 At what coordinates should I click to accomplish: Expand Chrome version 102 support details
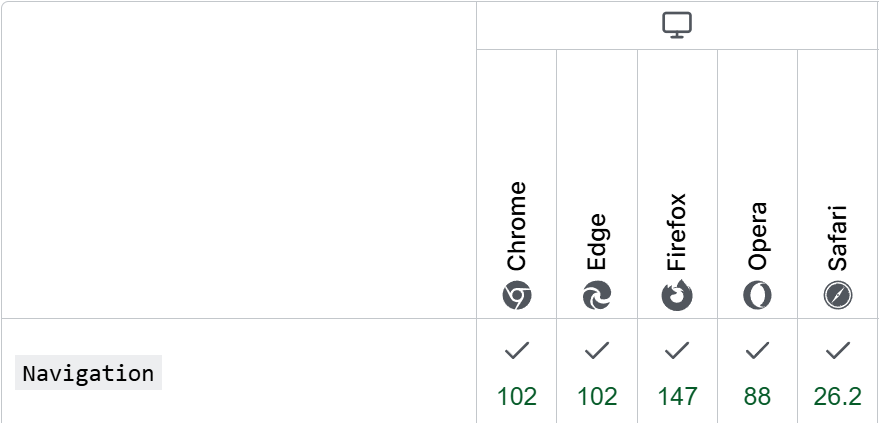(517, 397)
